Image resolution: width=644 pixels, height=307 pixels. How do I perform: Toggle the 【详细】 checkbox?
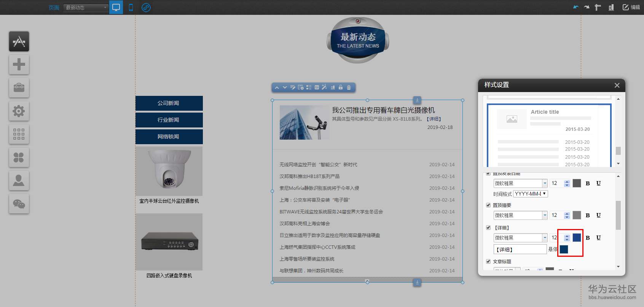pos(488,227)
